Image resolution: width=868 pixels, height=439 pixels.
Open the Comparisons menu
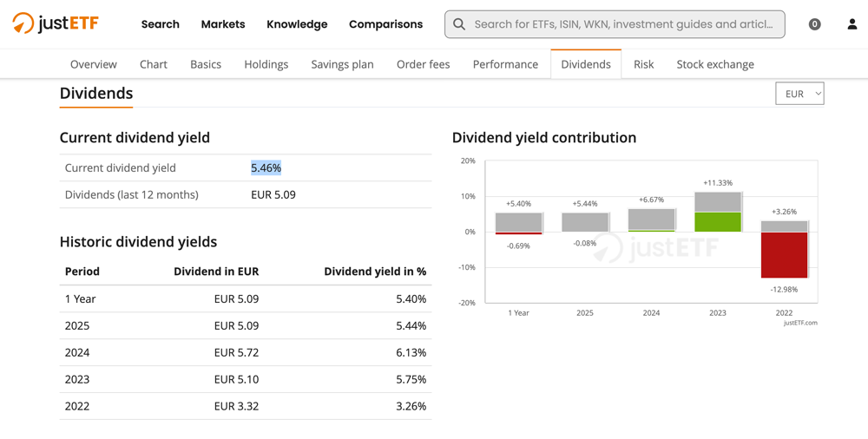coord(385,24)
